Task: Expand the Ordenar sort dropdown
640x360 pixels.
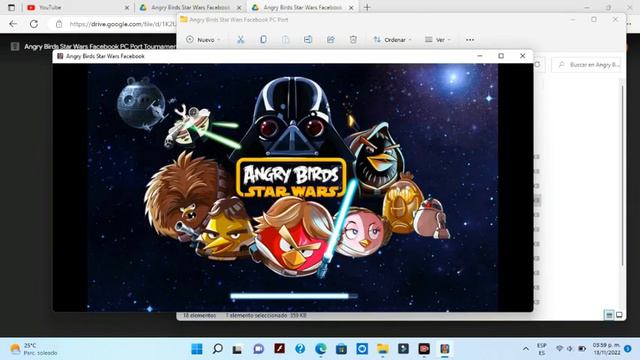Action: (392, 40)
